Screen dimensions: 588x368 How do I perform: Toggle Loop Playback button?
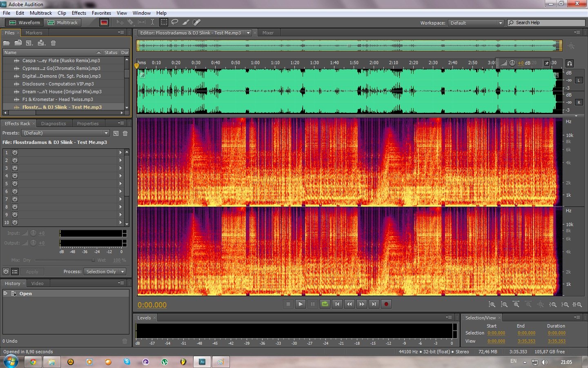tap(325, 304)
